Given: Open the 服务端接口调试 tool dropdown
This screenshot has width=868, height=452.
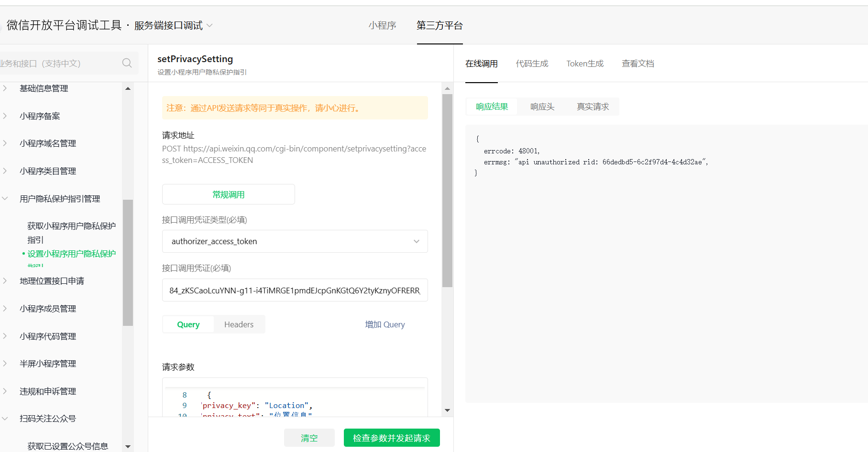Looking at the screenshot, I should tap(173, 25).
